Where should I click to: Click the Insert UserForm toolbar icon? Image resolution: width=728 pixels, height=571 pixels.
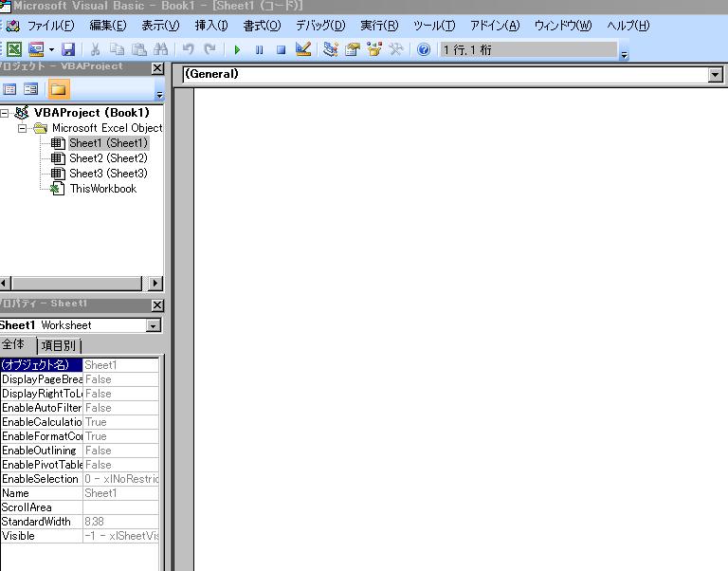tap(36, 49)
